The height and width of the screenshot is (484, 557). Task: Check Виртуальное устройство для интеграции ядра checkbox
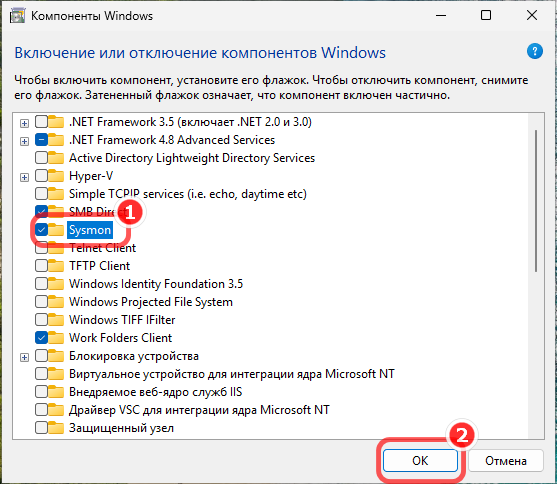pos(41,373)
